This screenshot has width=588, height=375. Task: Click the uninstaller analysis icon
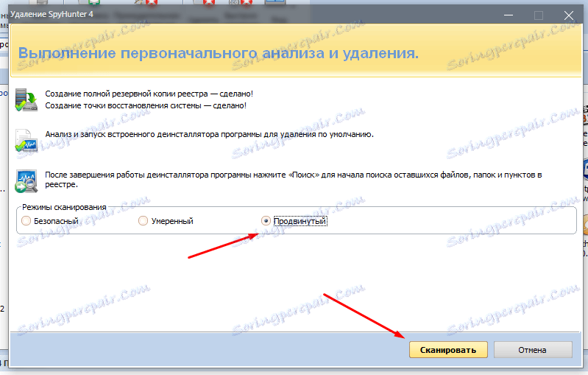[x=26, y=140]
